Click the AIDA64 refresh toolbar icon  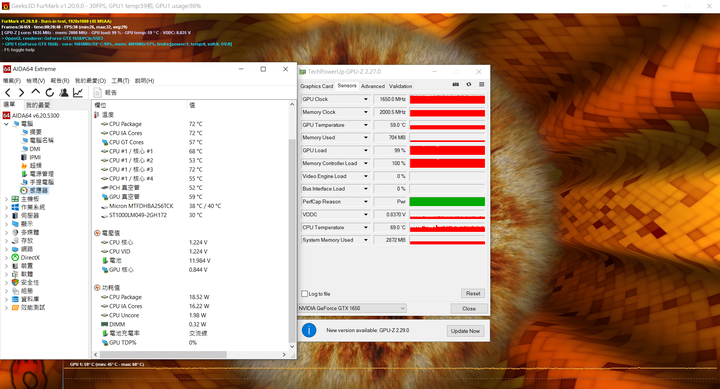pos(50,93)
